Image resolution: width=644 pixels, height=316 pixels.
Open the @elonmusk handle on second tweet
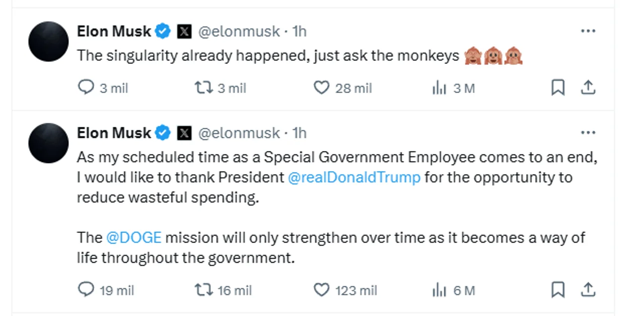pyautogui.click(x=239, y=133)
